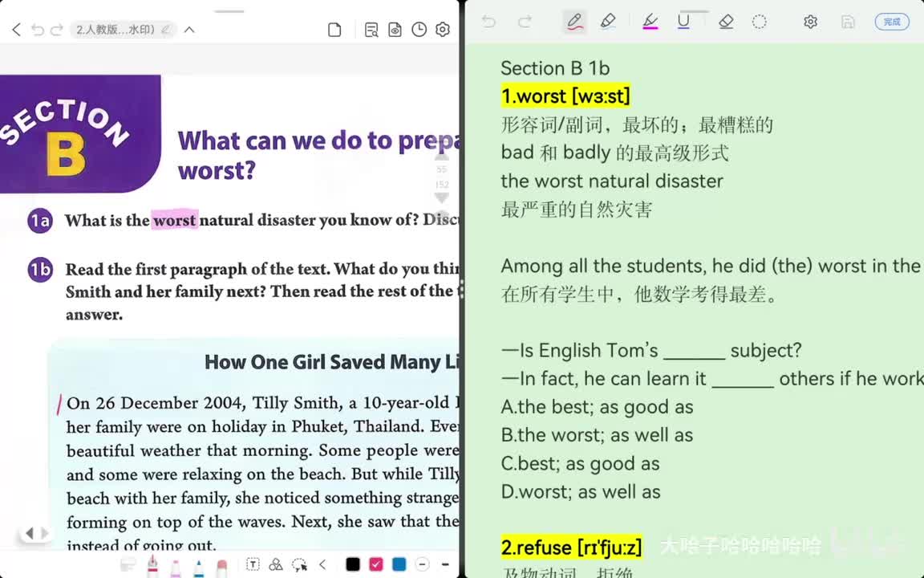Open notes pane settings gear
Image resolution: width=924 pixels, height=578 pixels.
pos(811,22)
